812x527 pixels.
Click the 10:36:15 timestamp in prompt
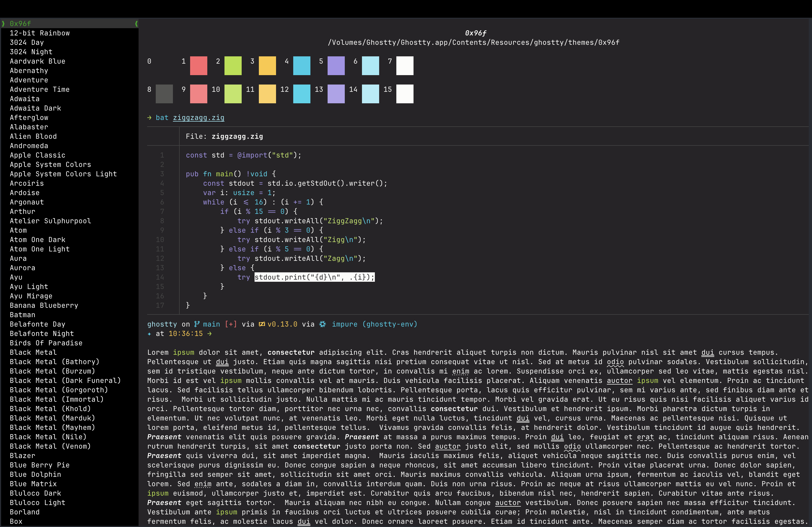pyautogui.click(x=186, y=334)
